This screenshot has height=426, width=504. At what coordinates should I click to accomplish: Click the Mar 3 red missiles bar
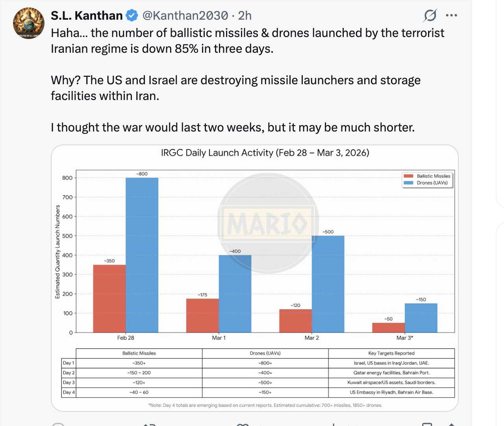point(388,328)
